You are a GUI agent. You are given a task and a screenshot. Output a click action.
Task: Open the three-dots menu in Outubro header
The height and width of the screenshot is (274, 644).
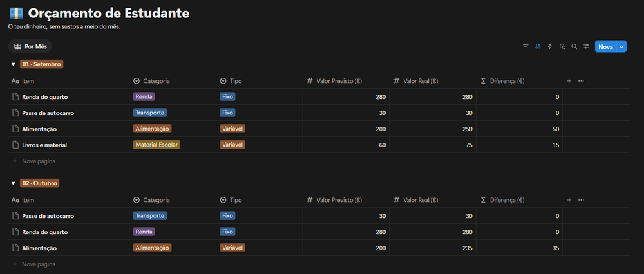[x=581, y=200]
